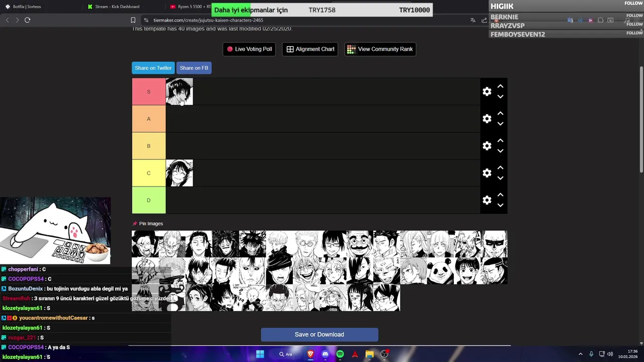The width and height of the screenshot is (644, 362).
Task: Share tier list on FB
Action: pyautogui.click(x=194, y=68)
